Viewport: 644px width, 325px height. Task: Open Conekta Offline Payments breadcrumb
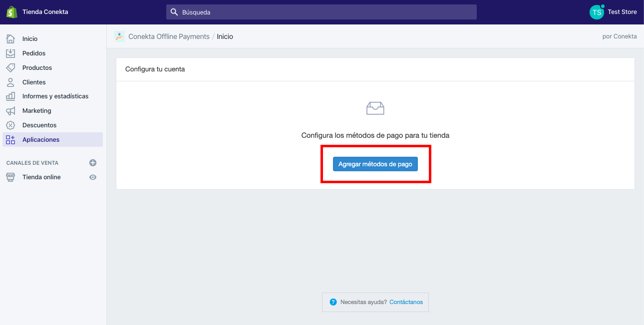169,36
